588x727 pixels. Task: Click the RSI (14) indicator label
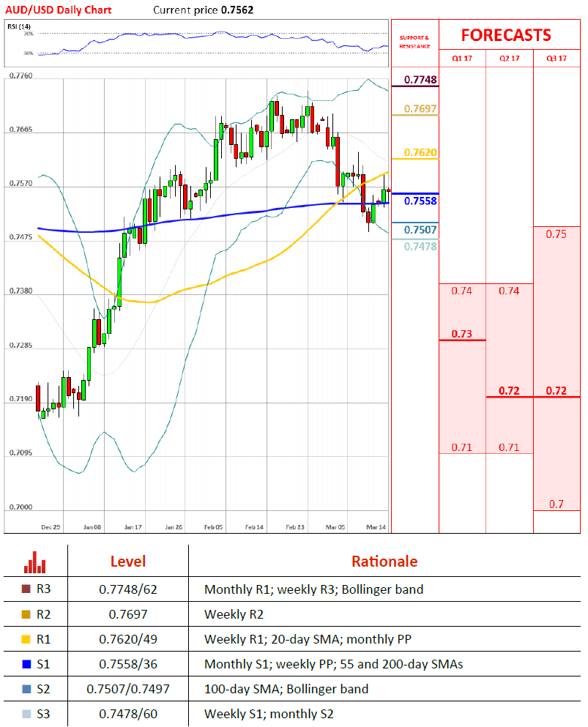[19, 26]
